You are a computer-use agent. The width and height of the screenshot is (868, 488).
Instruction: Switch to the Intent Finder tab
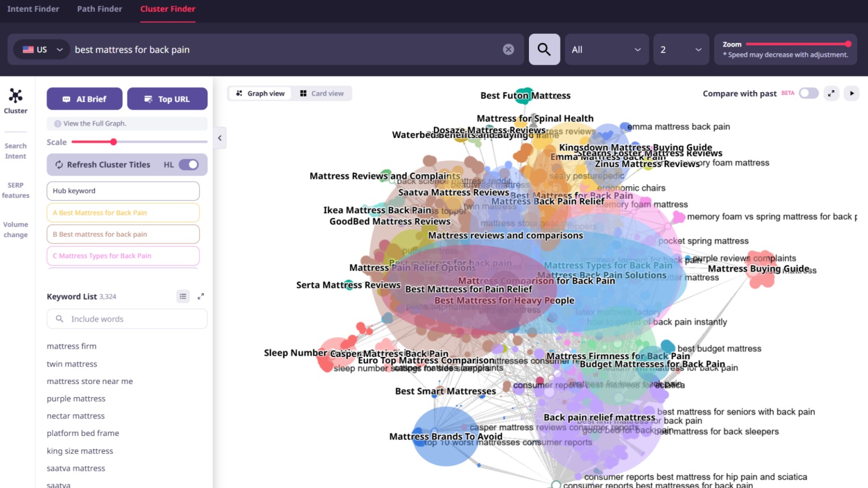point(33,8)
